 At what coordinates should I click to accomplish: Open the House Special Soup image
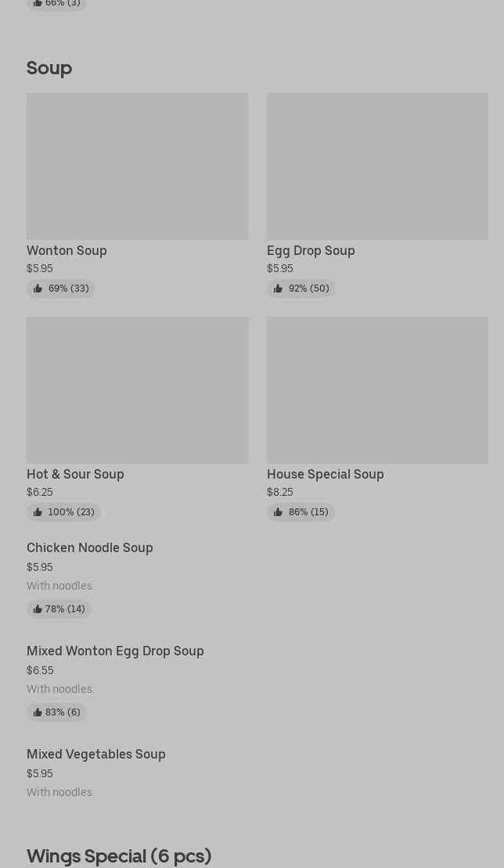point(377,389)
